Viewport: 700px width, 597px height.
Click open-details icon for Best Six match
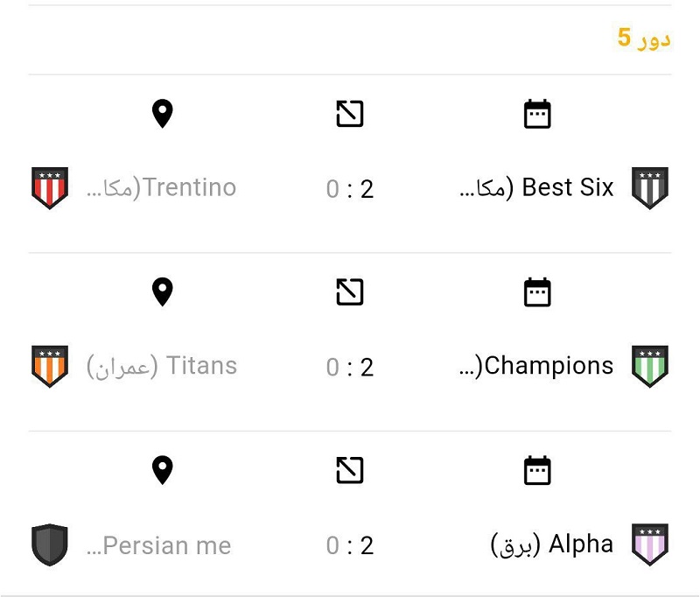tap(350, 114)
